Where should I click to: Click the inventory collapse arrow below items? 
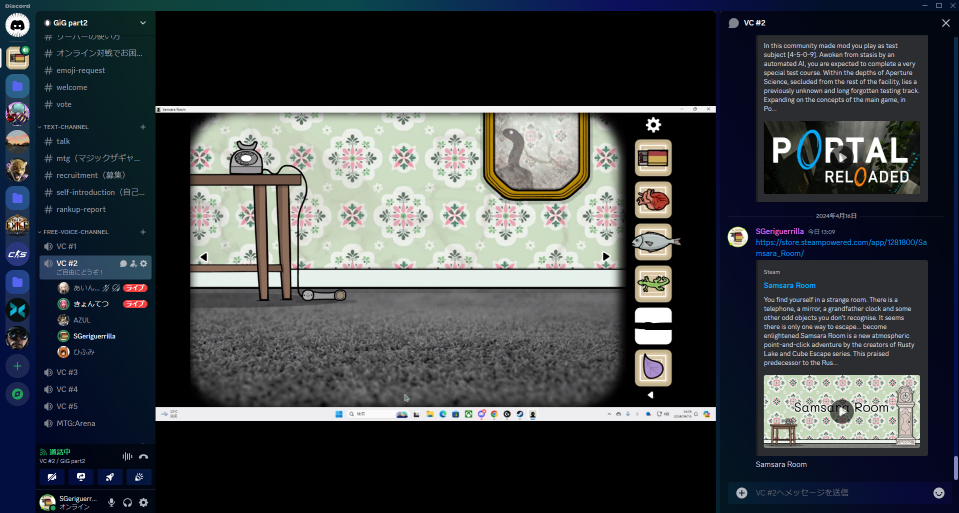tap(650, 395)
